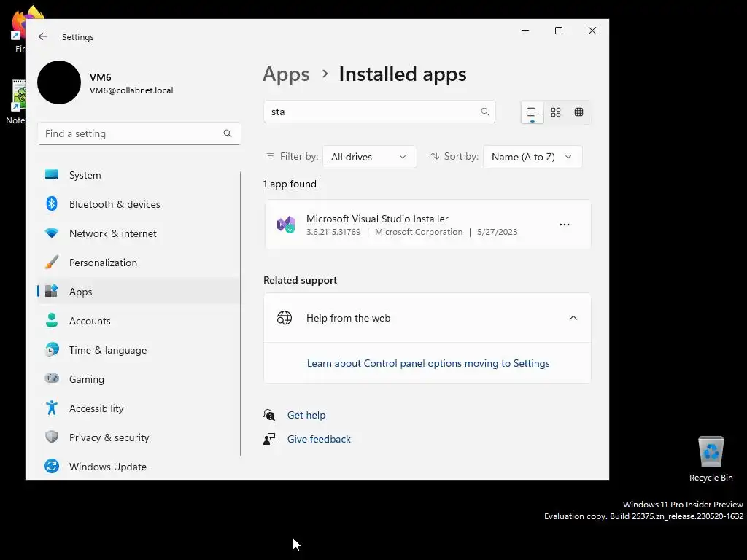
Task: Go to Gaming settings
Action: [138, 379]
